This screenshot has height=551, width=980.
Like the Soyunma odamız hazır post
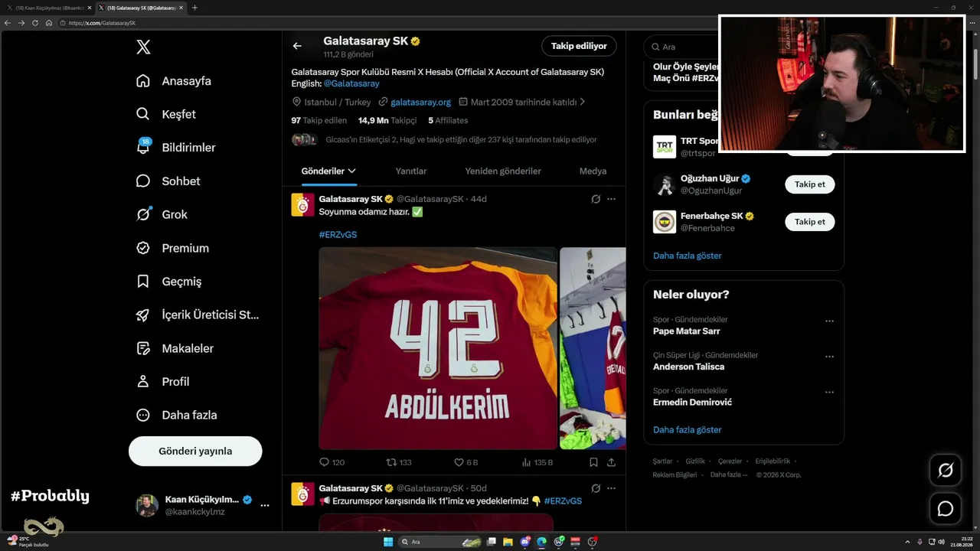click(466, 462)
